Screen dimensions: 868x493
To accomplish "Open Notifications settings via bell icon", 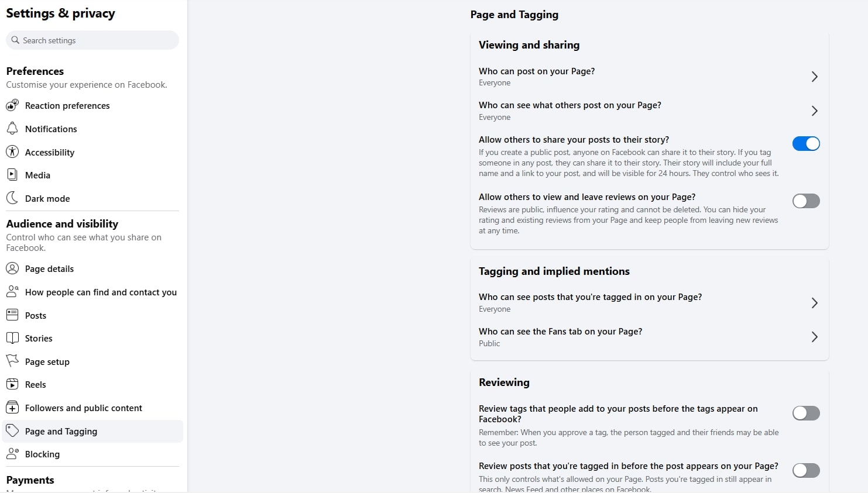I will (x=13, y=129).
